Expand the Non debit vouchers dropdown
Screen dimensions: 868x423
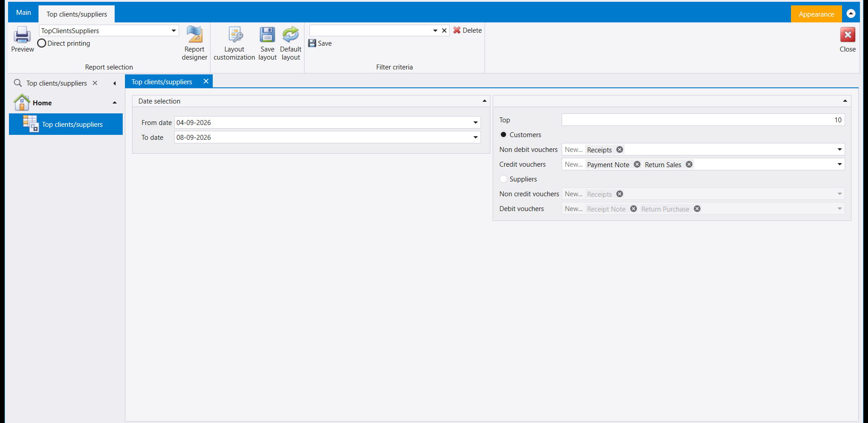pyautogui.click(x=840, y=150)
